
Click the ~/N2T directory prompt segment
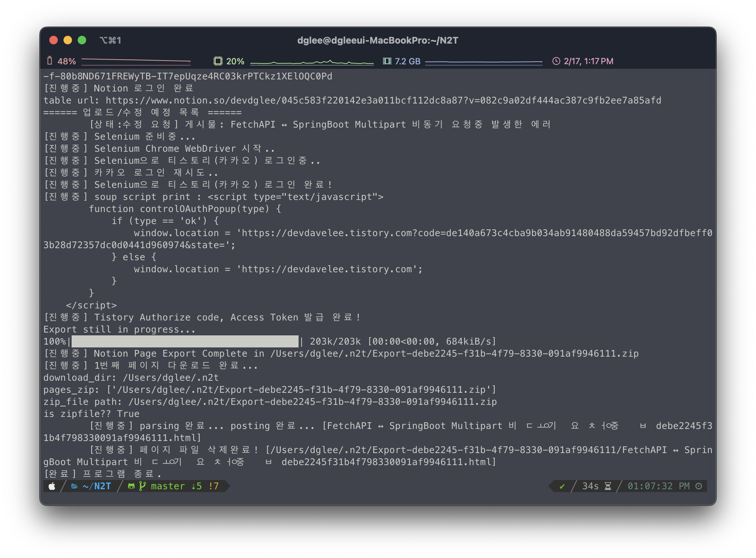click(97, 486)
